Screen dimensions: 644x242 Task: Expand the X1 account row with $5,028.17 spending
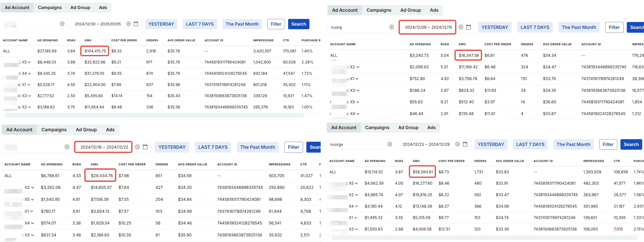[29, 85]
